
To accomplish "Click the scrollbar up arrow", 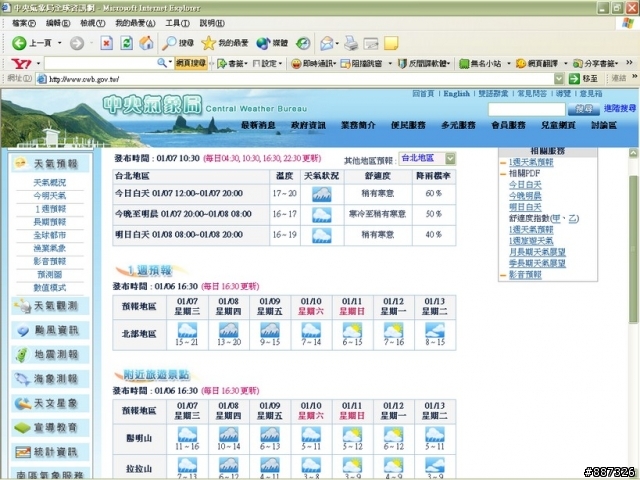I will pyautogui.click(x=633, y=153).
